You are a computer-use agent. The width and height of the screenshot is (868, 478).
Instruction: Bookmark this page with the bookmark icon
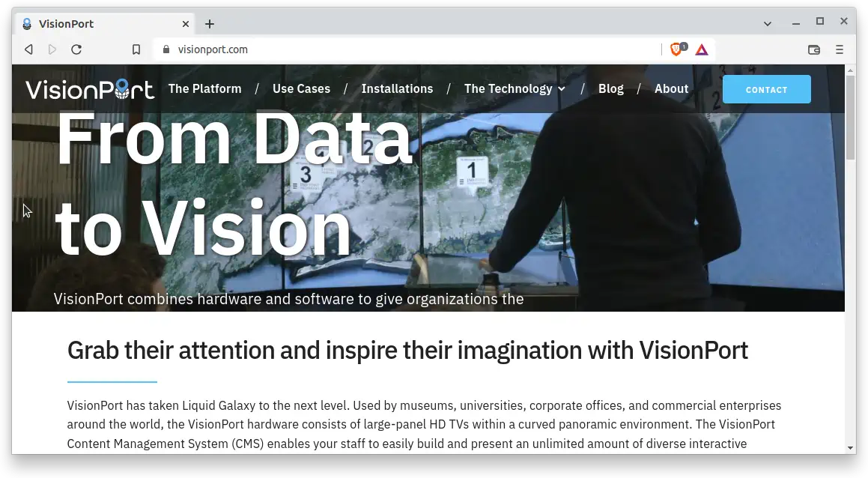click(136, 50)
